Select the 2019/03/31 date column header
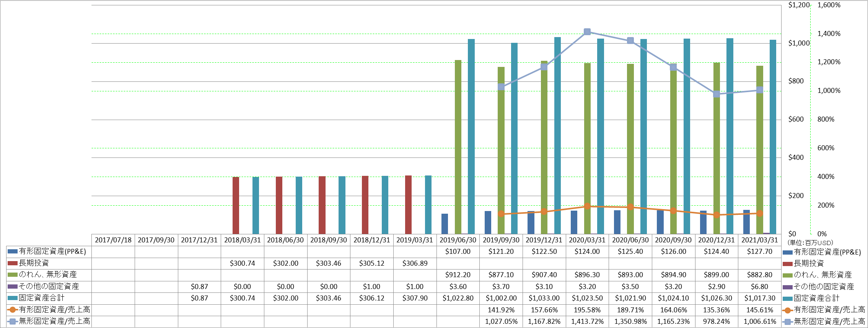868x328 pixels. coord(415,240)
